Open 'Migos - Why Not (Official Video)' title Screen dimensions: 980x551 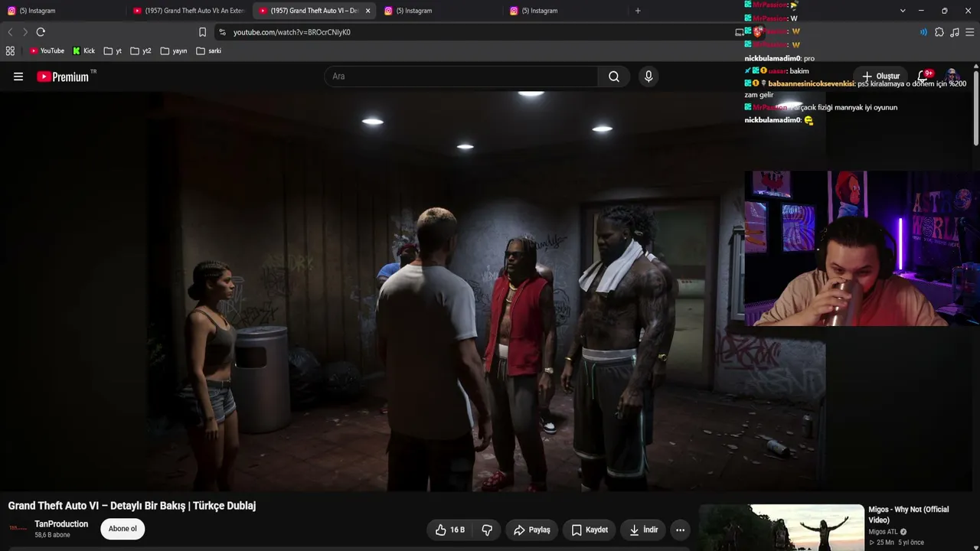click(908, 515)
